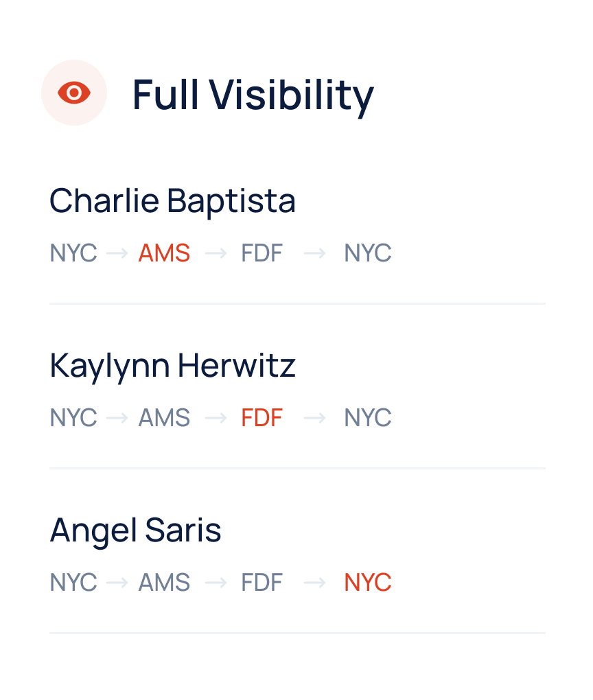
Task: Click highlighted AMS in Charlie Baptista's route
Action: [164, 253]
